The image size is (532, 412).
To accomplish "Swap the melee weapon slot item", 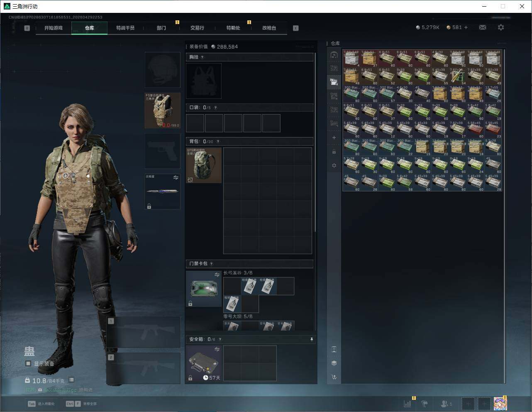I will [176, 178].
